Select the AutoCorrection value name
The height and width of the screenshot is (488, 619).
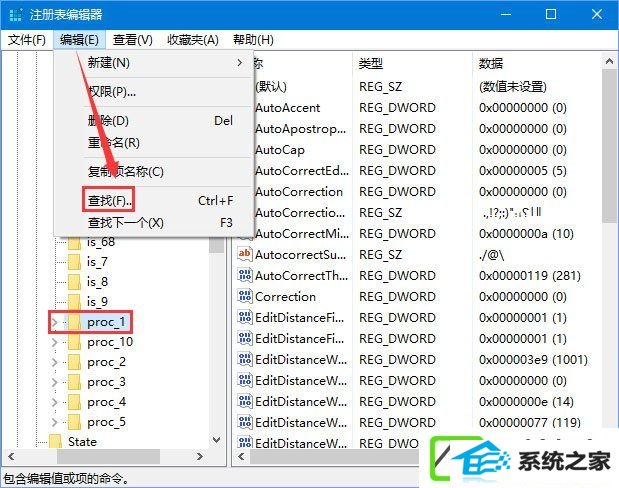click(x=299, y=191)
